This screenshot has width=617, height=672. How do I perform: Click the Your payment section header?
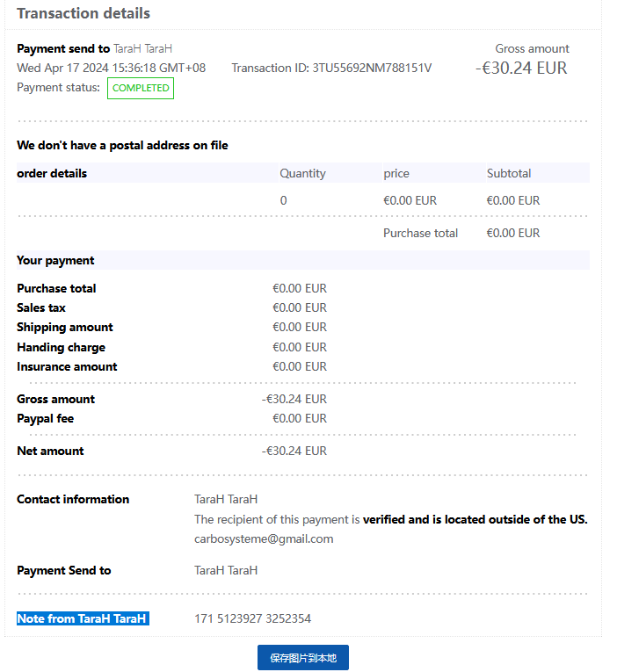(x=55, y=260)
